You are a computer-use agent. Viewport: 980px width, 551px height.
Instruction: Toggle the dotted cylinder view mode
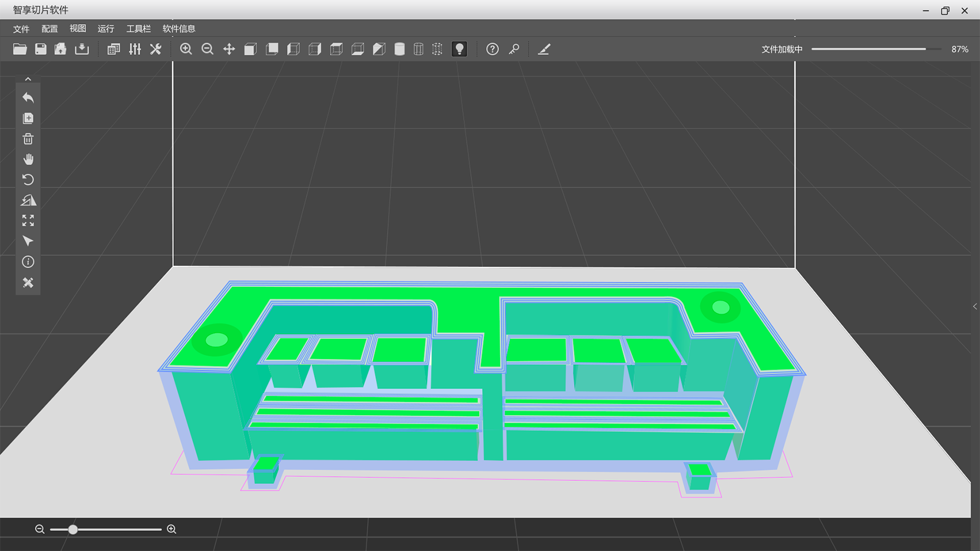point(437,49)
